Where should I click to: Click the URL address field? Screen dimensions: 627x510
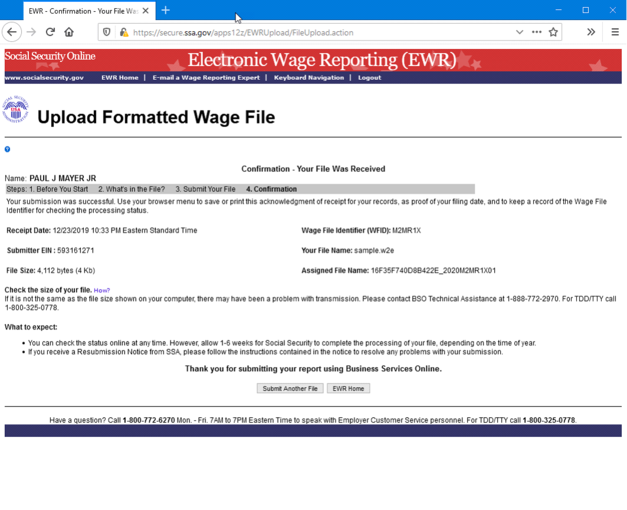point(320,32)
